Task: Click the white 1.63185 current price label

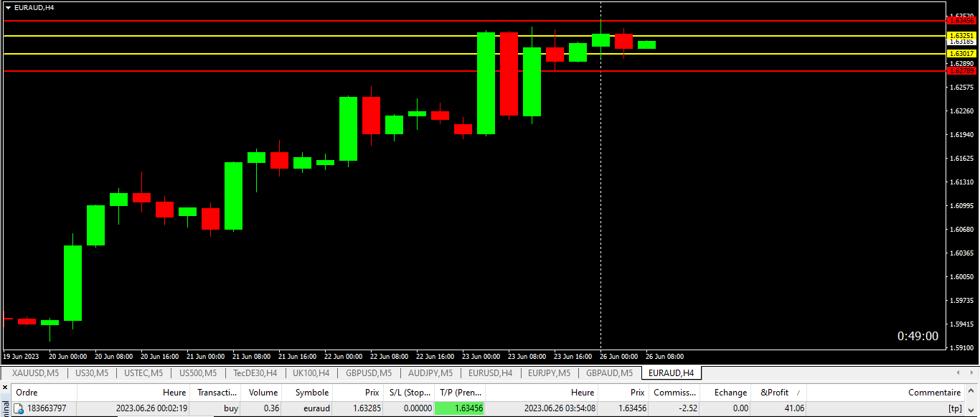Action: (961, 42)
